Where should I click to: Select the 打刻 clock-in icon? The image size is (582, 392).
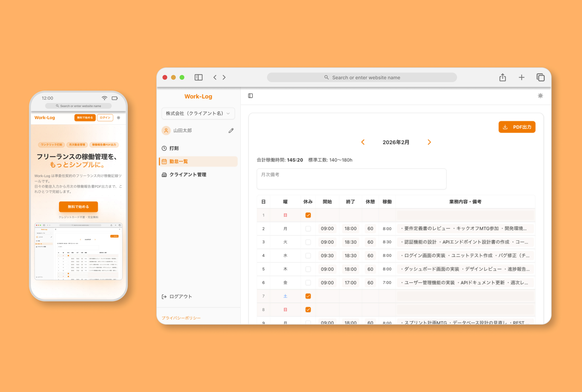pos(164,148)
